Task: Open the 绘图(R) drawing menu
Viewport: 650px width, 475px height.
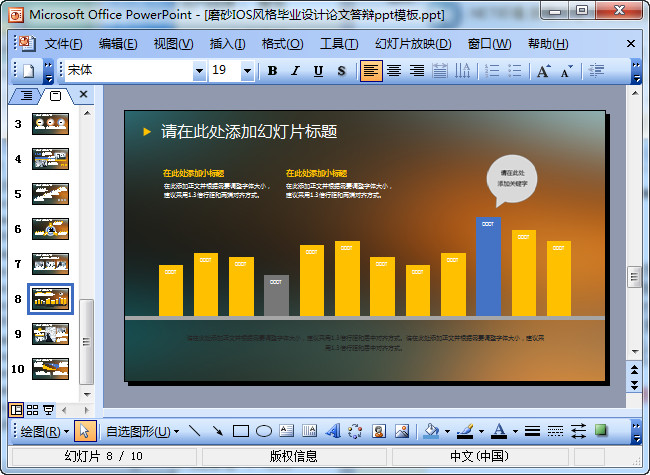Action: click(44, 431)
